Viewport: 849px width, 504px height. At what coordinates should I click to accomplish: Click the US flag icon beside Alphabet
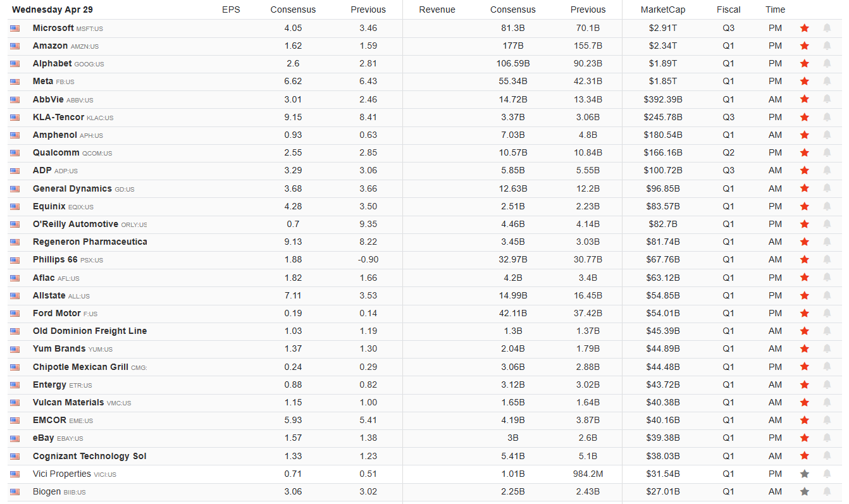click(15, 64)
